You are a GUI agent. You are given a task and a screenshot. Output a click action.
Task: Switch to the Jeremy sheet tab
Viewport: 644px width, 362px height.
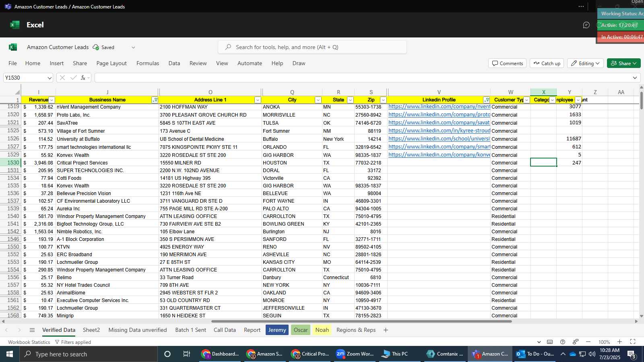pyautogui.click(x=277, y=330)
